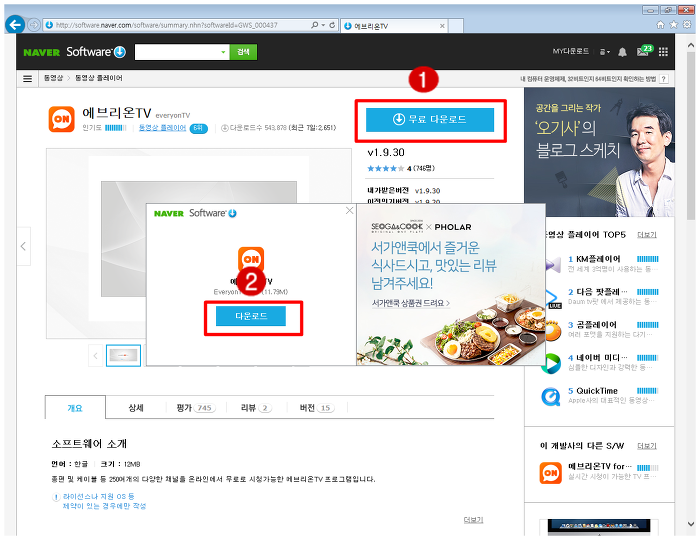
Task: Select the first screenshot thumbnail
Action: pos(124,356)
